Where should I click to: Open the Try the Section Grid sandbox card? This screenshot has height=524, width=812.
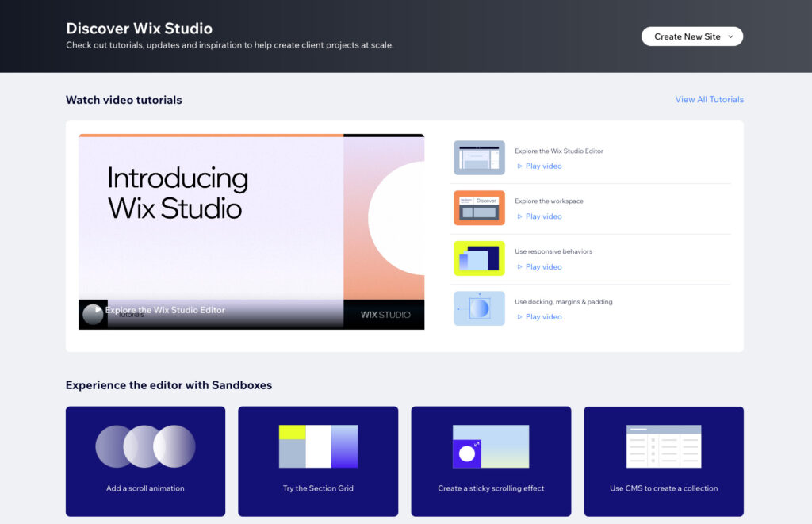(318, 461)
